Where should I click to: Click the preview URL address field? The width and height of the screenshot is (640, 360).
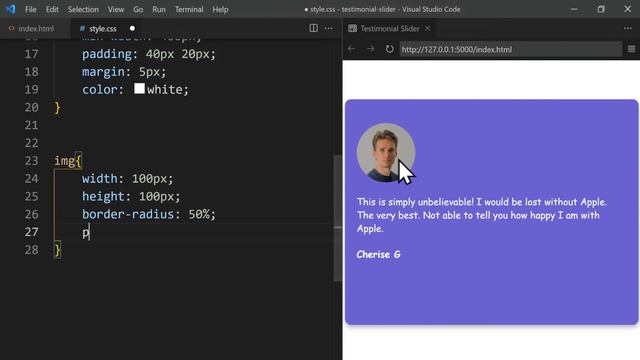point(511,49)
